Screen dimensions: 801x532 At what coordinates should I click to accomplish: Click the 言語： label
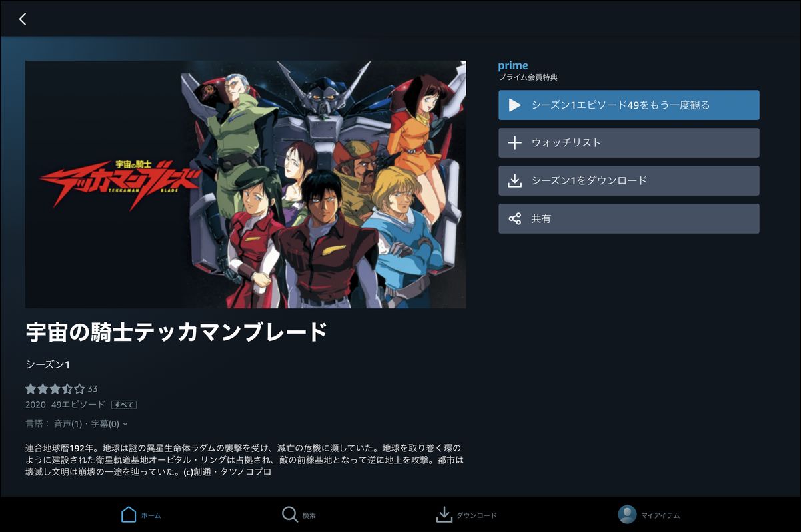pyautogui.click(x=37, y=423)
